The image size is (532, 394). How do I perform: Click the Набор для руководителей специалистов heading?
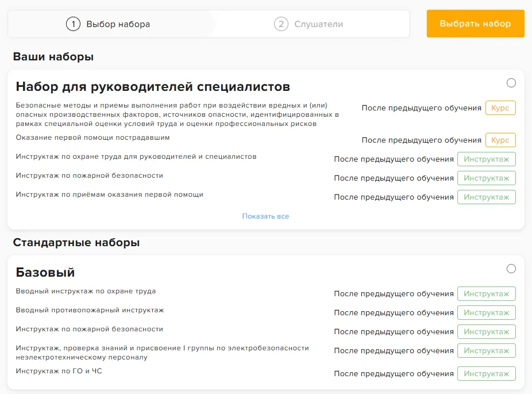(x=153, y=87)
